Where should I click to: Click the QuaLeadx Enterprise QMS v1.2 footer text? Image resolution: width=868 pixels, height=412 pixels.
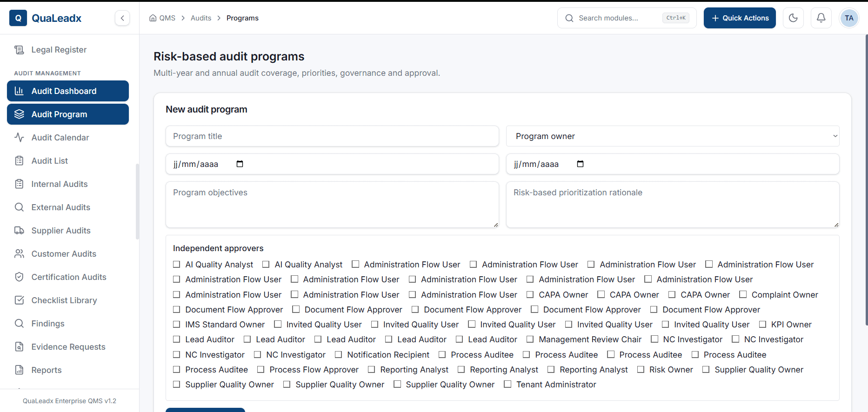70,401
